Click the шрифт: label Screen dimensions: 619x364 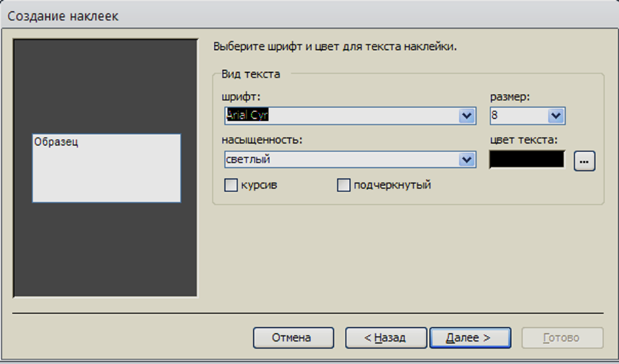pos(241,96)
